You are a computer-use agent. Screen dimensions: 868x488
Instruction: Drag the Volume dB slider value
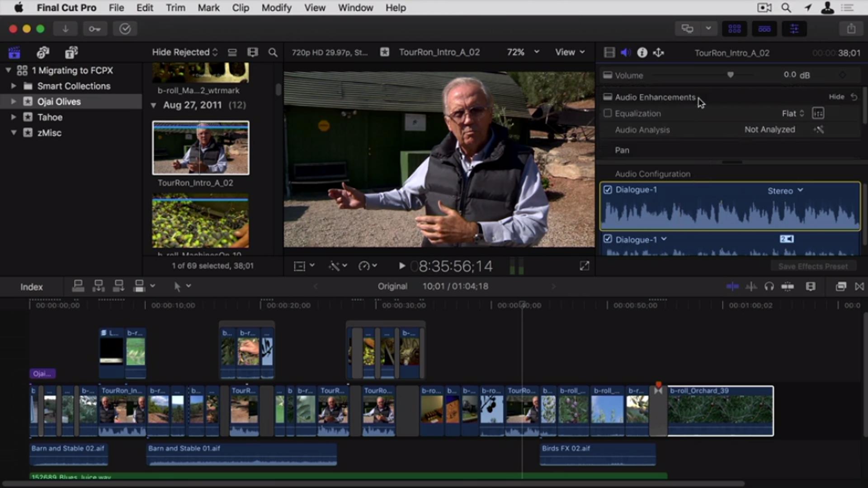pos(730,75)
